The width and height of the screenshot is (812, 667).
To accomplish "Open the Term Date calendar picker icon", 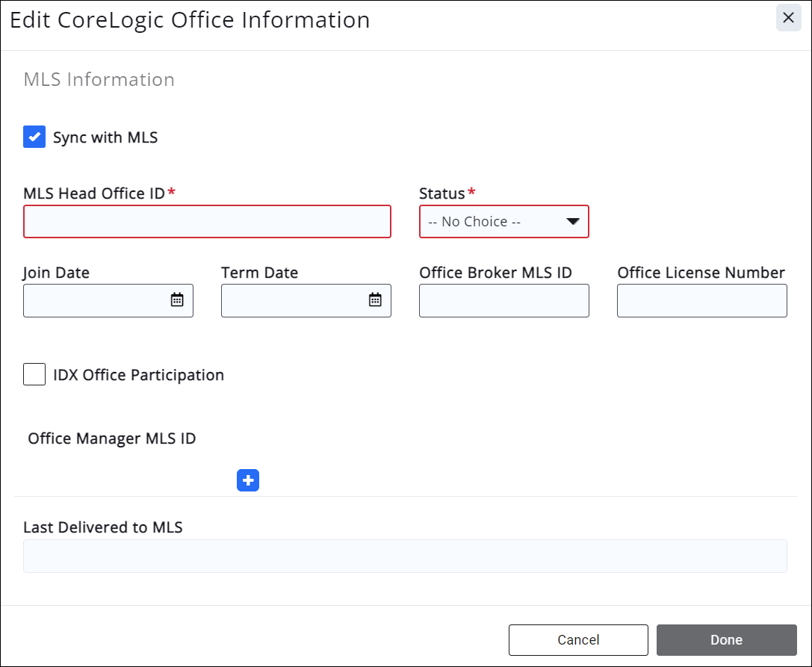I will [375, 300].
